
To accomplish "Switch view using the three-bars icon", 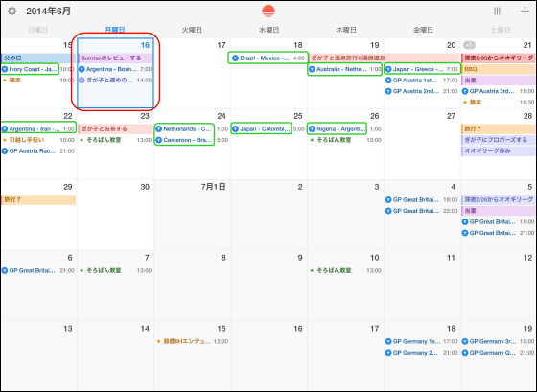I will click(497, 11).
